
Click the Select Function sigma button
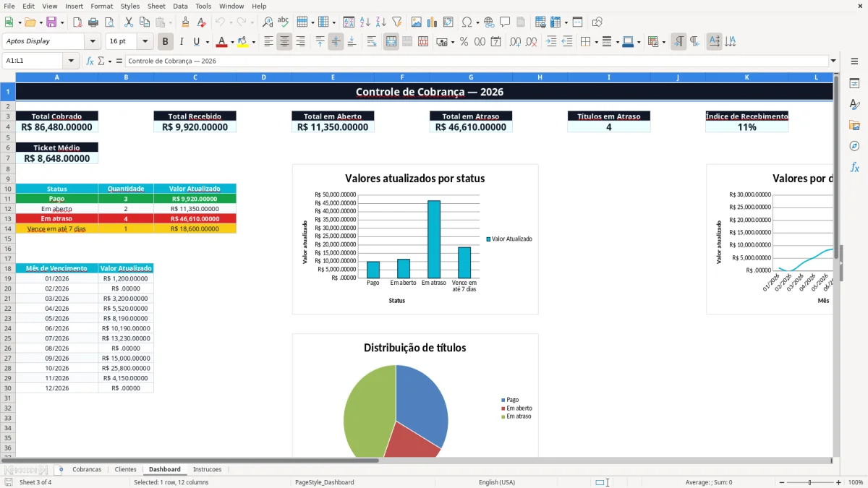[101, 61]
